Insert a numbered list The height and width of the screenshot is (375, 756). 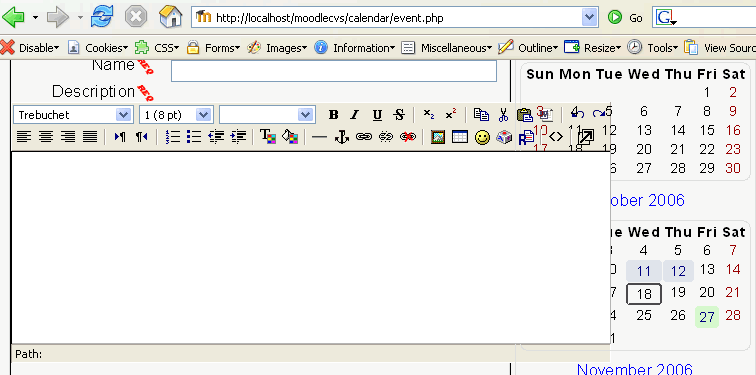coord(172,137)
